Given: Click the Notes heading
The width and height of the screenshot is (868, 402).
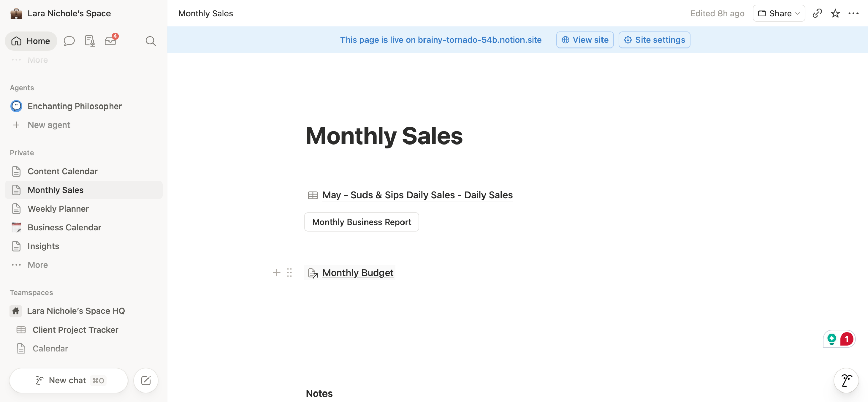Looking at the screenshot, I should pos(319,393).
